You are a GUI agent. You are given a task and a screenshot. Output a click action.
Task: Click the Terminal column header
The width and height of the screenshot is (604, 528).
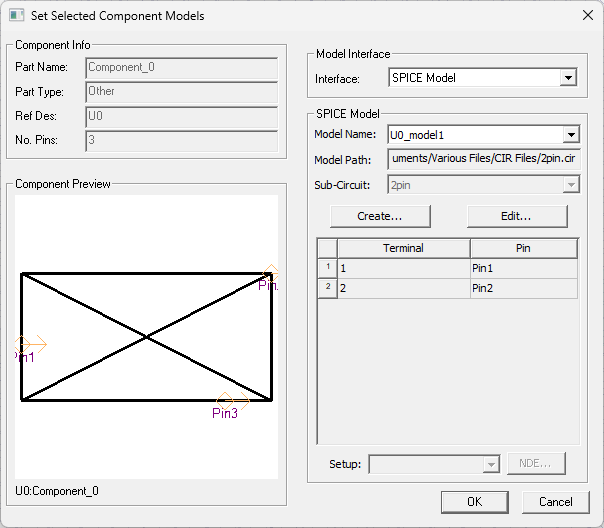click(x=403, y=248)
